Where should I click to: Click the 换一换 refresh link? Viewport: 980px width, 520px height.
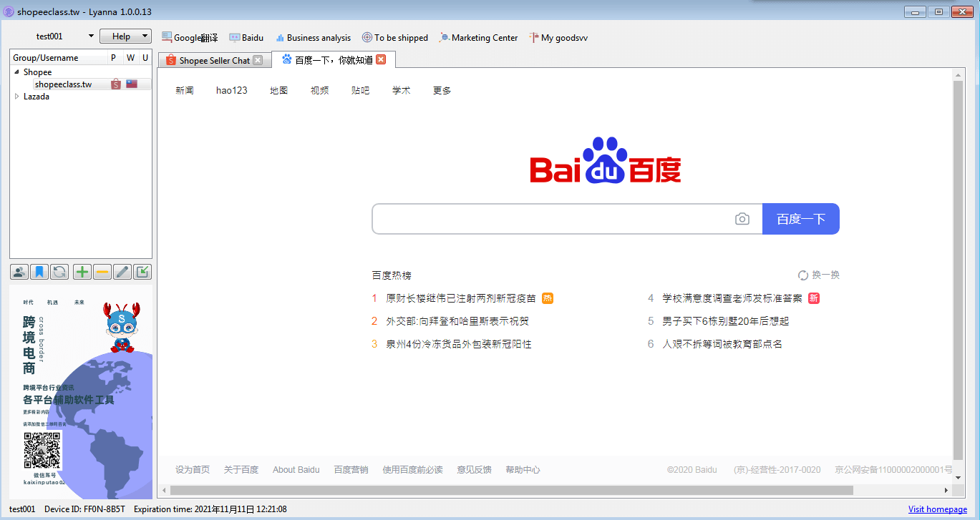pyautogui.click(x=825, y=275)
